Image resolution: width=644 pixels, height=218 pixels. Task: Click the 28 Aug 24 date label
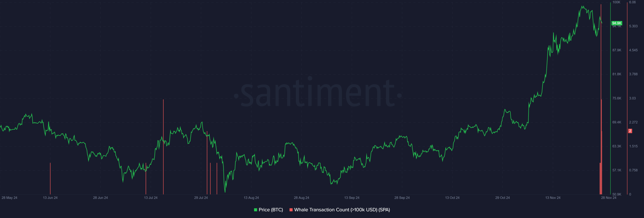coord(301,198)
